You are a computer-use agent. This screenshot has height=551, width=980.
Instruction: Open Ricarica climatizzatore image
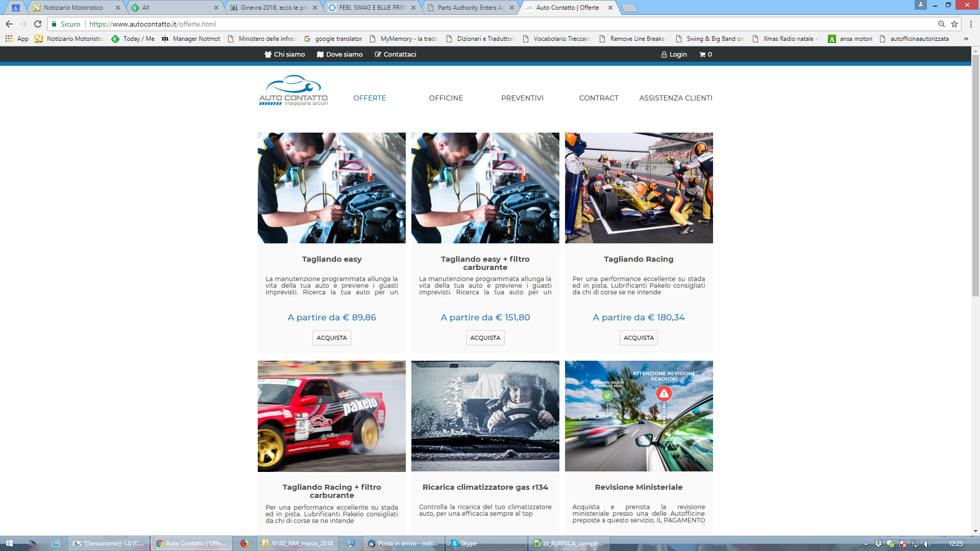(485, 416)
